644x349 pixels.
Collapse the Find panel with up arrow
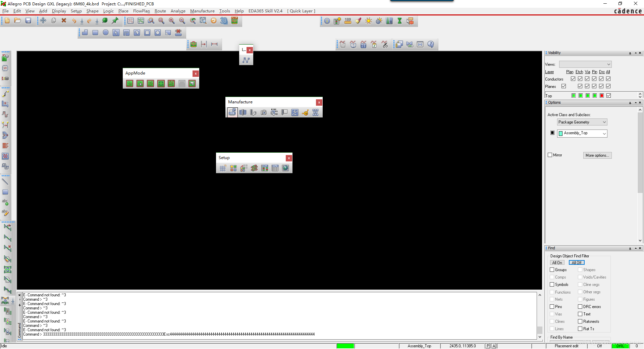(x=635, y=248)
